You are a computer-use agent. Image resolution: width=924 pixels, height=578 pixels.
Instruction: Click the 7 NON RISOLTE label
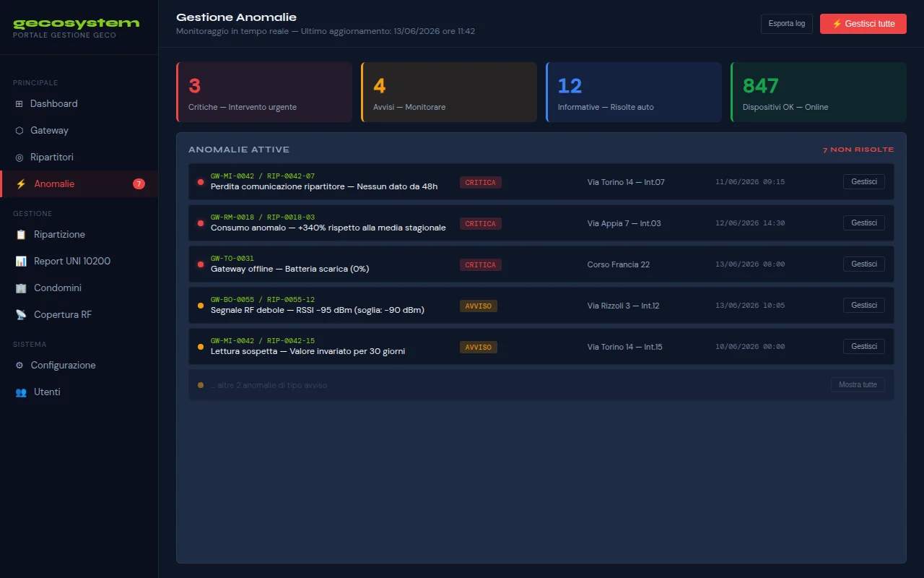point(858,150)
